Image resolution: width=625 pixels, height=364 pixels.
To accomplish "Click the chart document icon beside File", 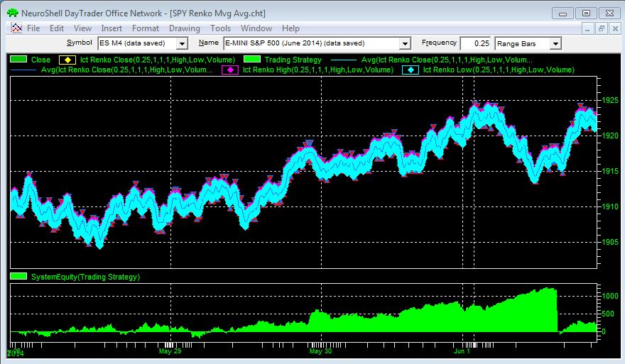I will (x=16, y=28).
